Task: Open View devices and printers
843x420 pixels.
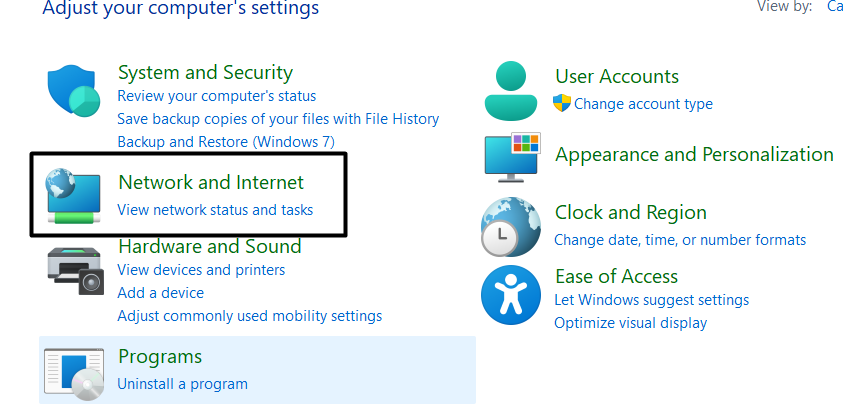Action: 201,270
